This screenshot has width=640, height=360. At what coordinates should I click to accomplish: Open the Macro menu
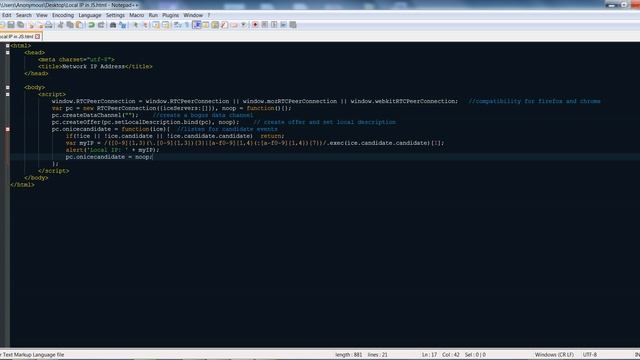(136, 15)
